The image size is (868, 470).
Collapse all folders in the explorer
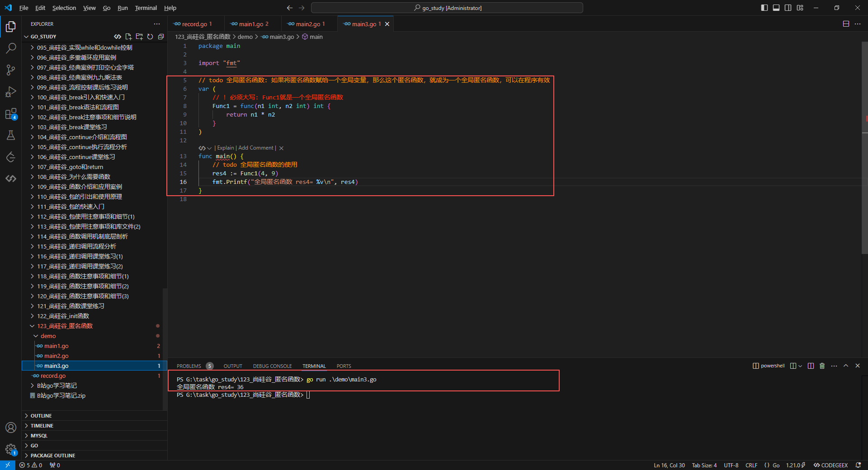(x=161, y=37)
